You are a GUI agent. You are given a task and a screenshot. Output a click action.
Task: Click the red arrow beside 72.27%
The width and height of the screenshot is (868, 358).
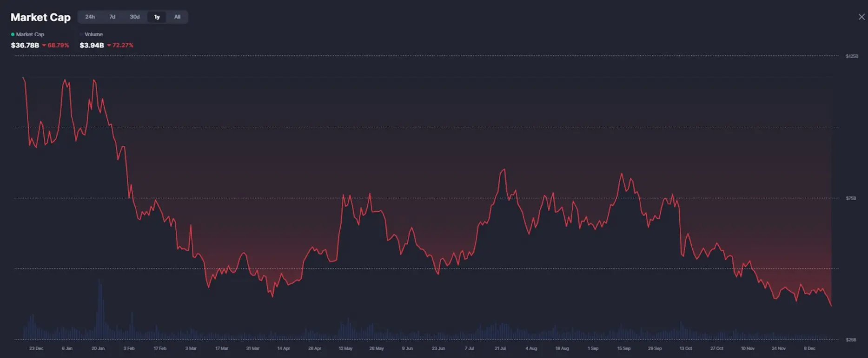coord(109,46)
